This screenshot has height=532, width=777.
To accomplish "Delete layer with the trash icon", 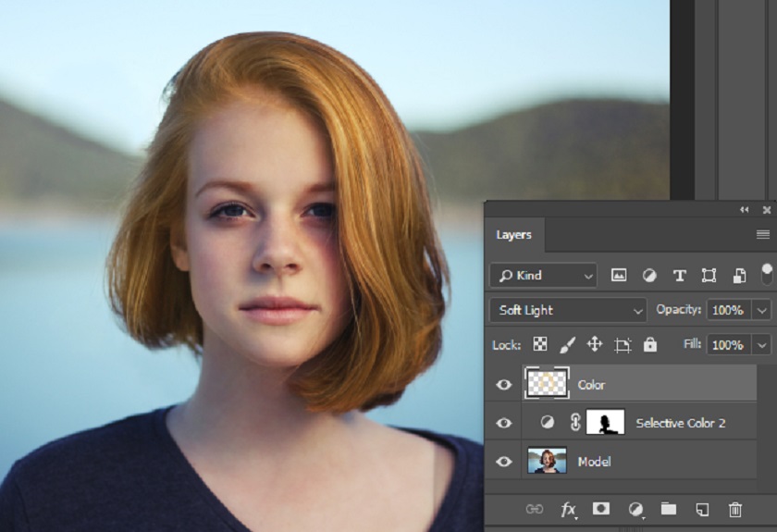I will tap(735, 509).
